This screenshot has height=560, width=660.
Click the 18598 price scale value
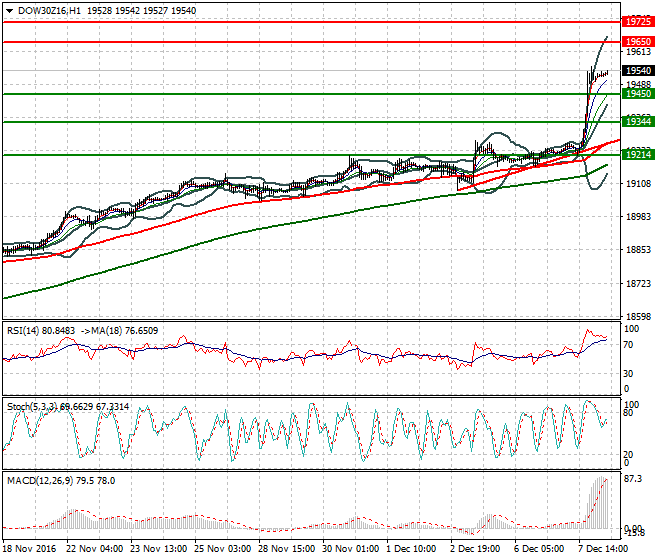tap(638, 317)
